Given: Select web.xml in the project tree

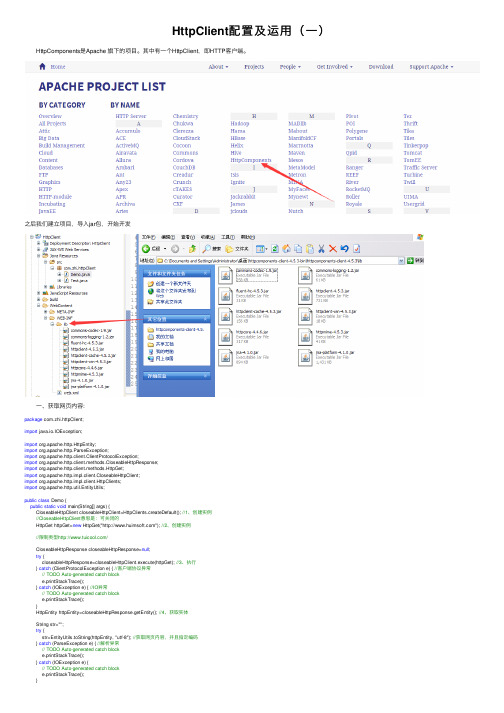Looking at the screenshot, I should [71, 392].
